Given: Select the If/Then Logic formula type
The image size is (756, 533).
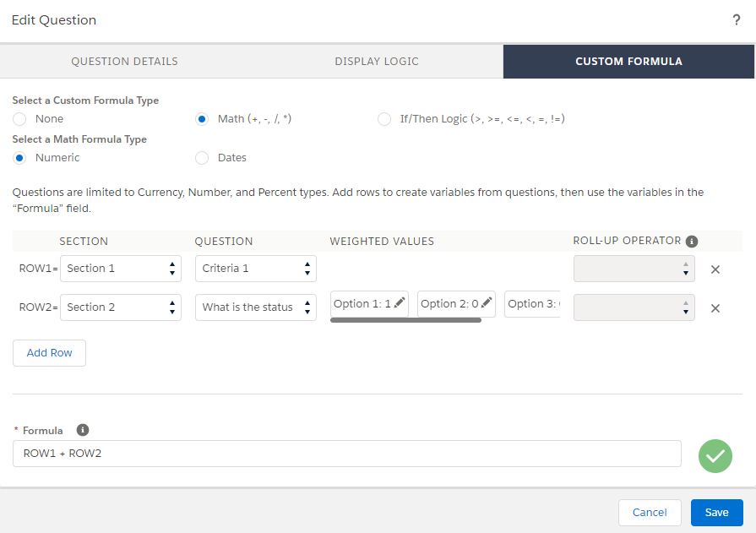Looking at the screenshot, I should click(x=383, y=119).
